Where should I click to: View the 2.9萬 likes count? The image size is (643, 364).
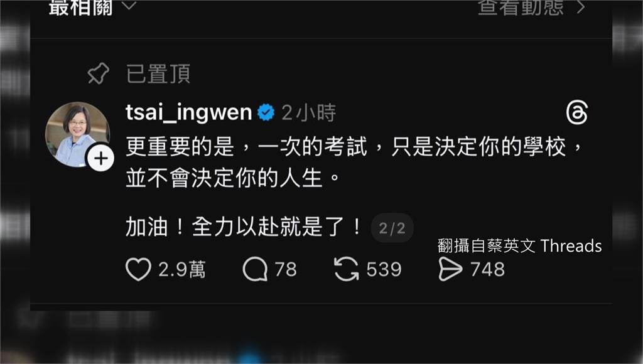coord(181,270)
